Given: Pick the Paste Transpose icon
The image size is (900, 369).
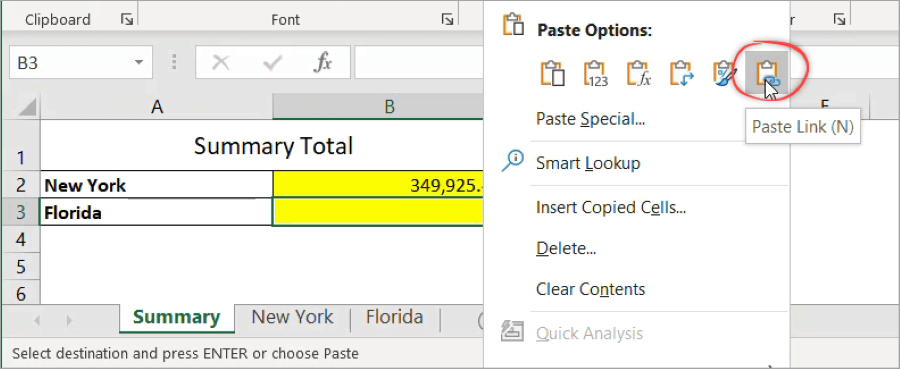Looking at the screenshot, I should coord(681,74).
